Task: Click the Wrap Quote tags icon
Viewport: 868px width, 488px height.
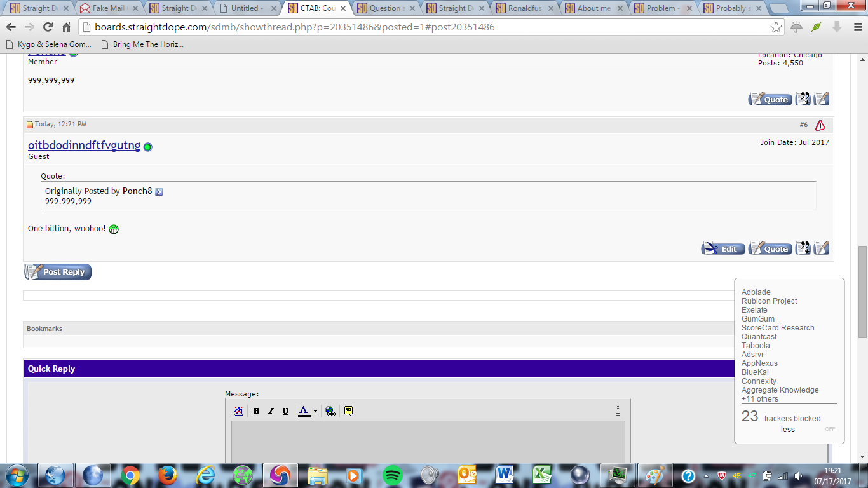Action: [348, 411]
